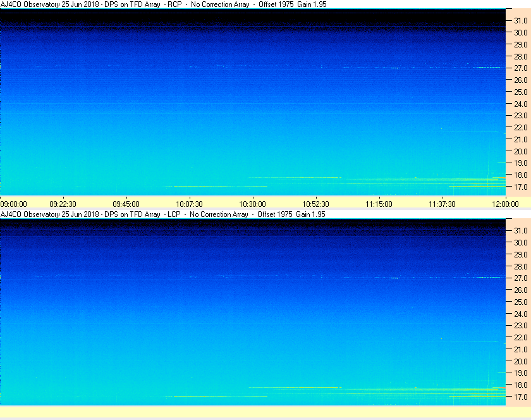Click 17.0 frequency label in RCP panel
The height and width of the screenshot is (420, 531).
click(x=521, y=187)
